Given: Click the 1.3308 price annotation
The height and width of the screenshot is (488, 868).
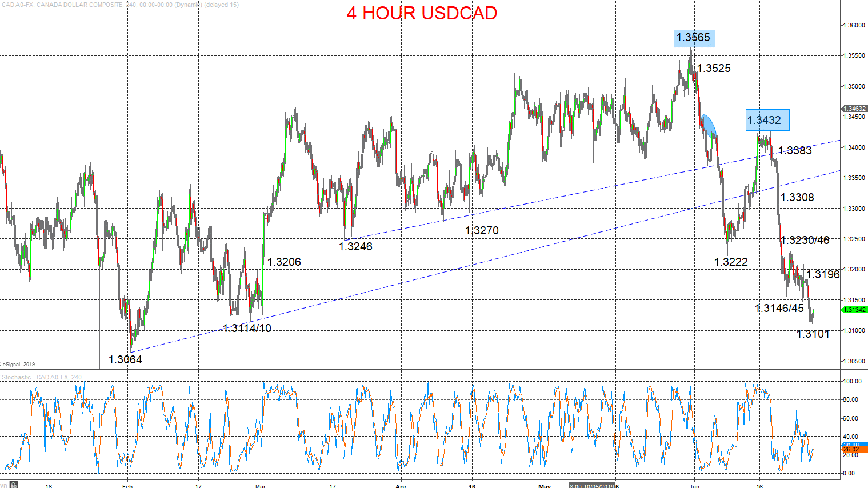Looking at the screenshot, I should pyautogui.click(x=797, y=197).
